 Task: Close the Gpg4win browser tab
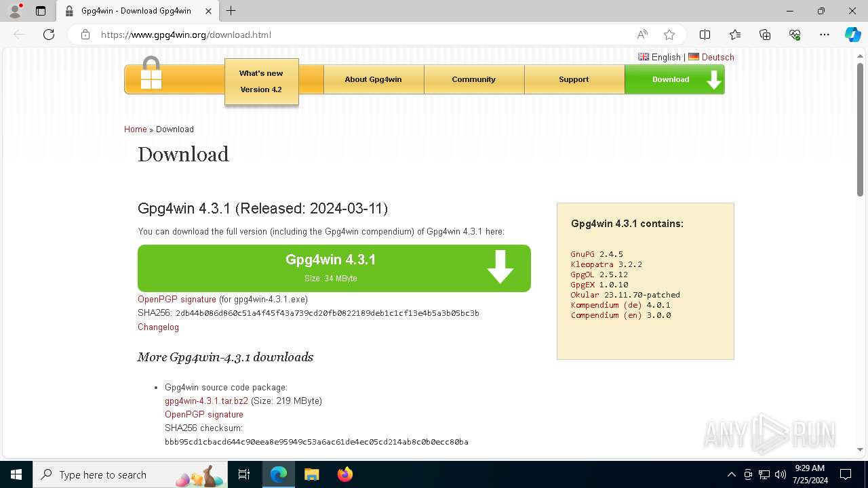pos(209,11)
